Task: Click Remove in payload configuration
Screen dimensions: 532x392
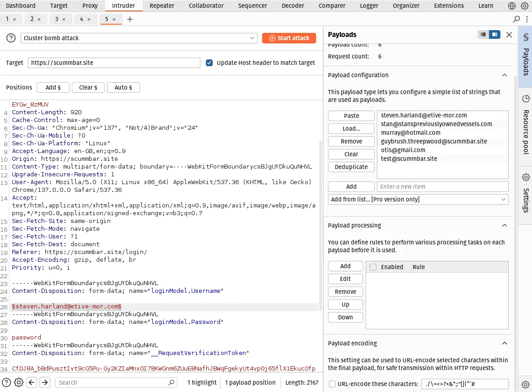Action: [x=351, y=141]
